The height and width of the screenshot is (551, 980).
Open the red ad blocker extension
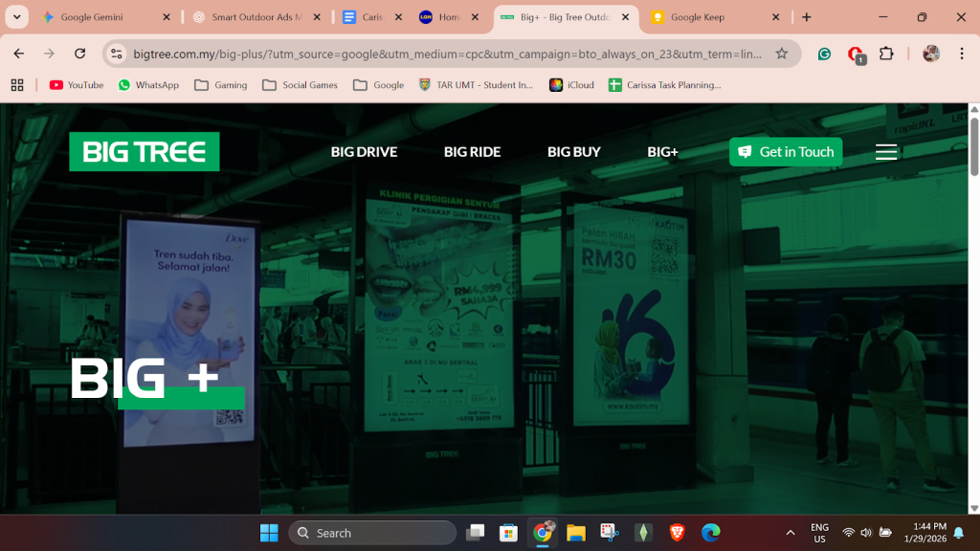856,55
